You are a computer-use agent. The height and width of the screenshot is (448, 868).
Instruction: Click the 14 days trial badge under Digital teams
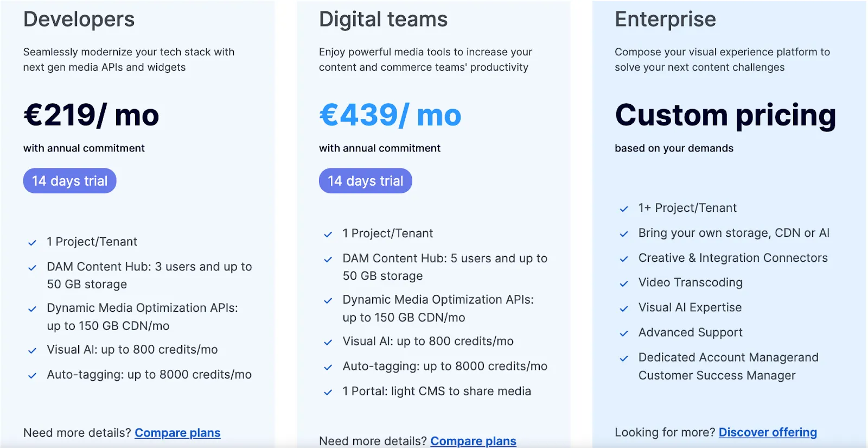(x=365, y=181)
